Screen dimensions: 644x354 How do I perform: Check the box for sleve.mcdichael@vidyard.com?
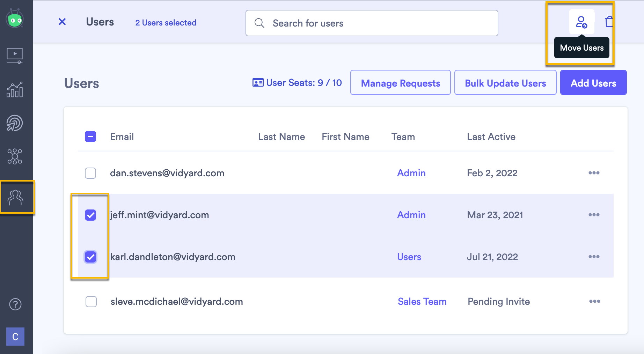pos(91,302)
